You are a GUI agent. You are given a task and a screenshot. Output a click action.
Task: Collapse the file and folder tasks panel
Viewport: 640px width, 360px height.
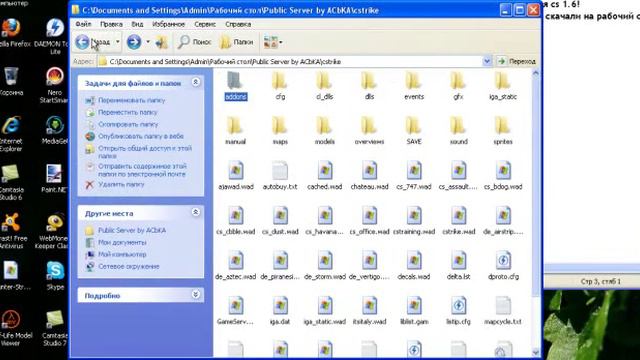[196, 82]
